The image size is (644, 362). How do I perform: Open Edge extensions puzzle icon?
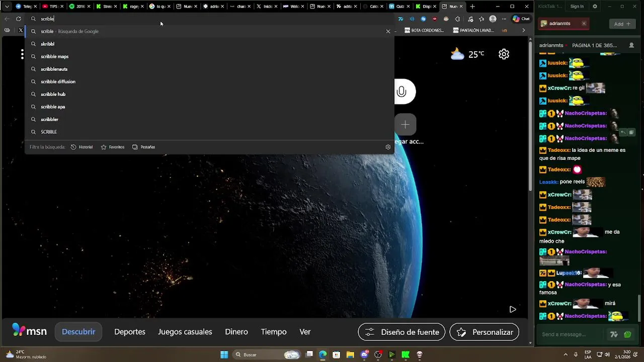pyautogui.click(x=457, y=19)
